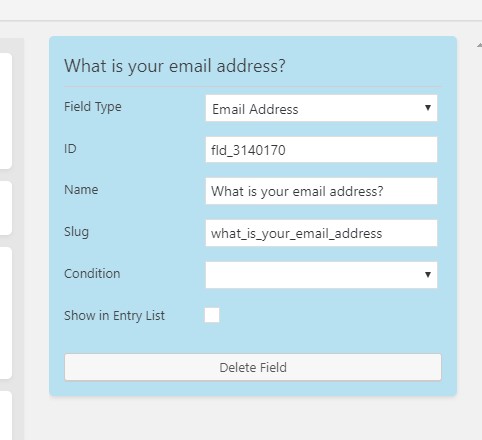Select the third white card in left panel

[x=6, y=313]
